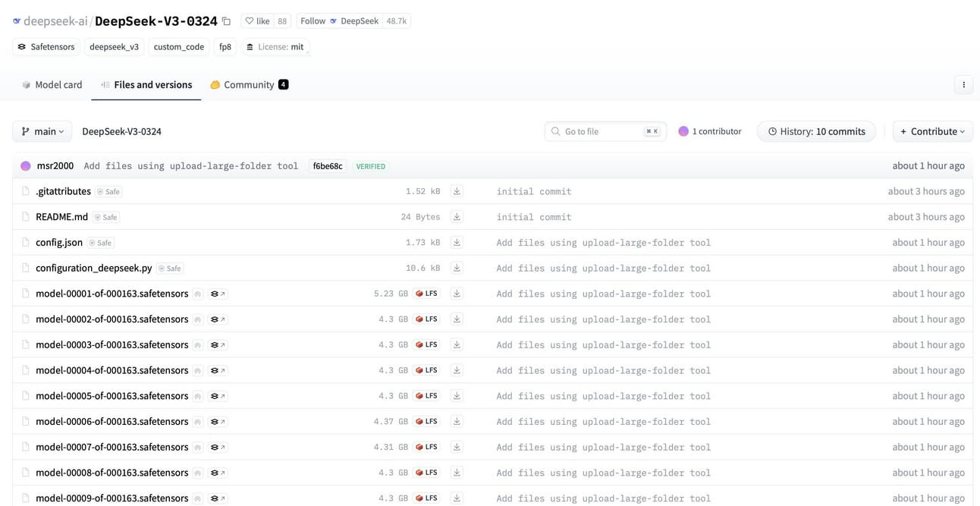Screen dimensions: 980x506
Task: Open the .gitattributes file
Action: (63, 191)
